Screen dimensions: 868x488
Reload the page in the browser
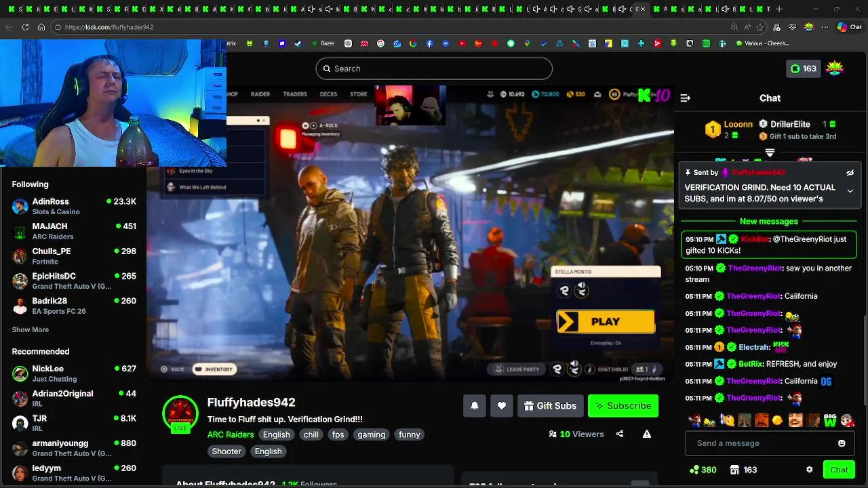pos(25,27)
